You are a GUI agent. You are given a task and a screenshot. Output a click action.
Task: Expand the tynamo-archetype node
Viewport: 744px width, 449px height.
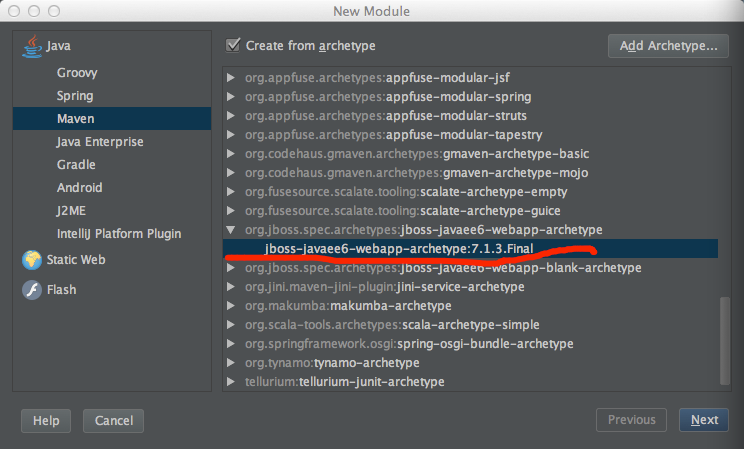tap(231, 363)
